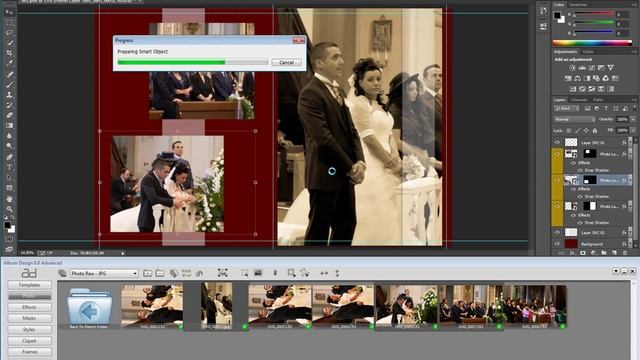Hide the top Layer SPC layer
The width and height of the screenshot is (640, 360).
557,142
